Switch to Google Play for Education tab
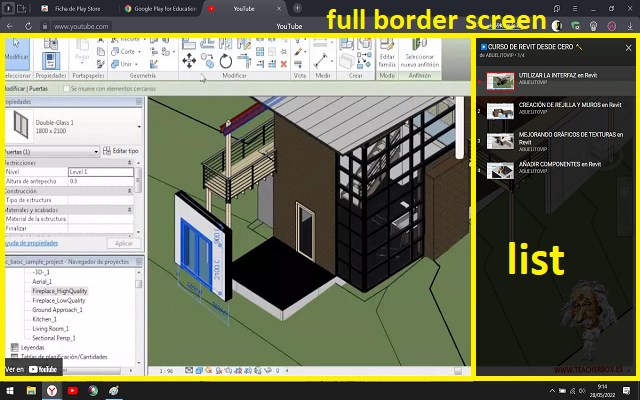The height and width of the screenshot is (400, 640). (161, 8)
